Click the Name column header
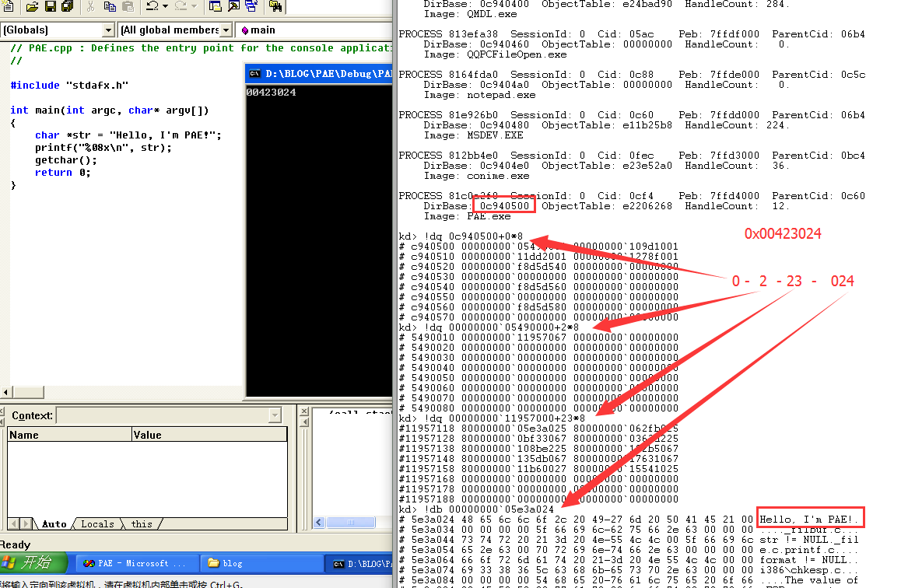The width and height of the screenshot is (901, 588). [69, 435]
